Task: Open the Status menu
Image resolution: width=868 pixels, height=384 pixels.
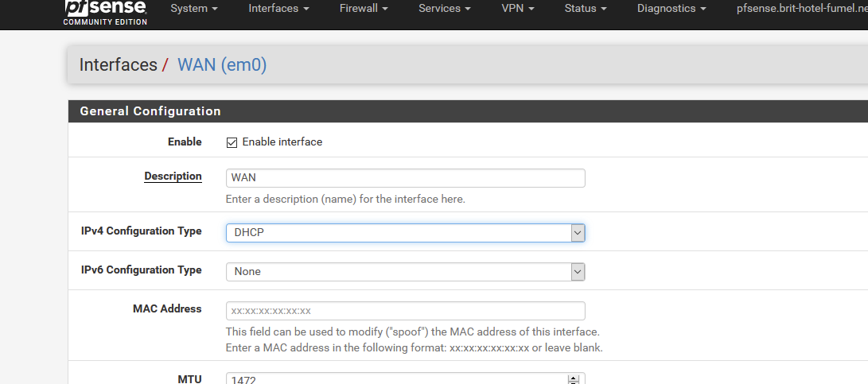Action: [586, 8]
